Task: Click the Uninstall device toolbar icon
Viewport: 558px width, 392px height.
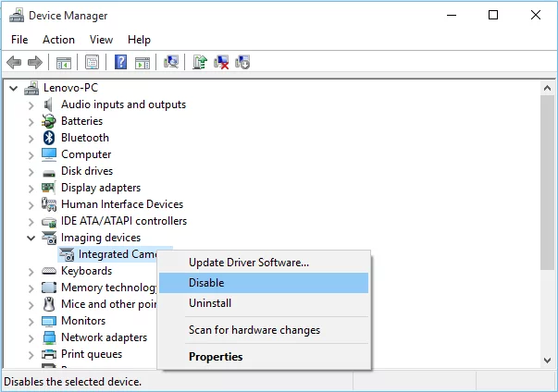Action: pyautogui.click(x=221, y=62)
